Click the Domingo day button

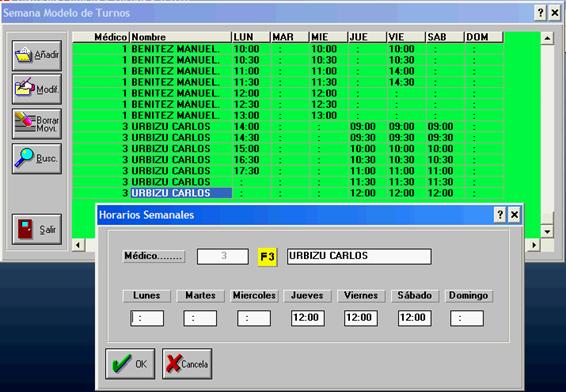pyautogui.click(x=469, y=296)
